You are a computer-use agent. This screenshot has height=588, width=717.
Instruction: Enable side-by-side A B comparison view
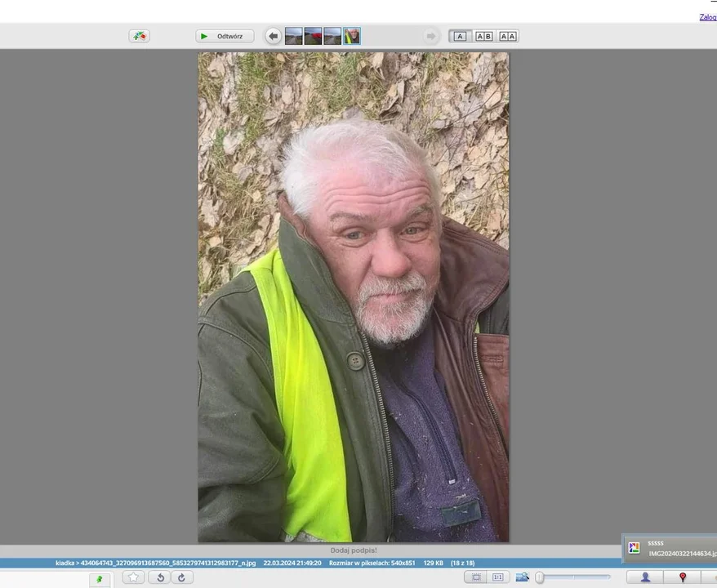(x=483, y=36)
